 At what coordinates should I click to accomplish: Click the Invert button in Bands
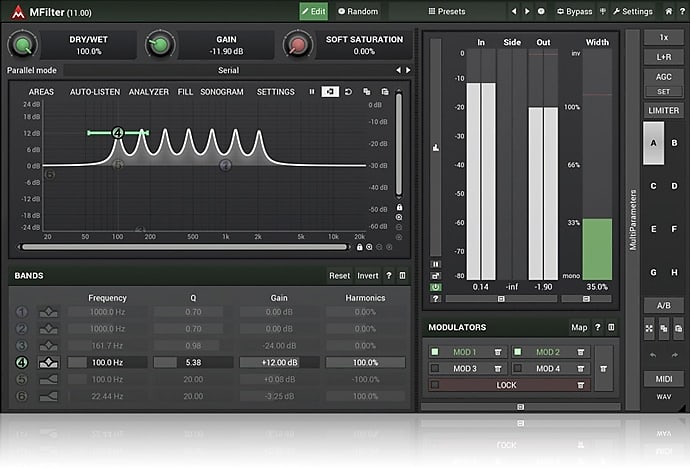(368, 275)
